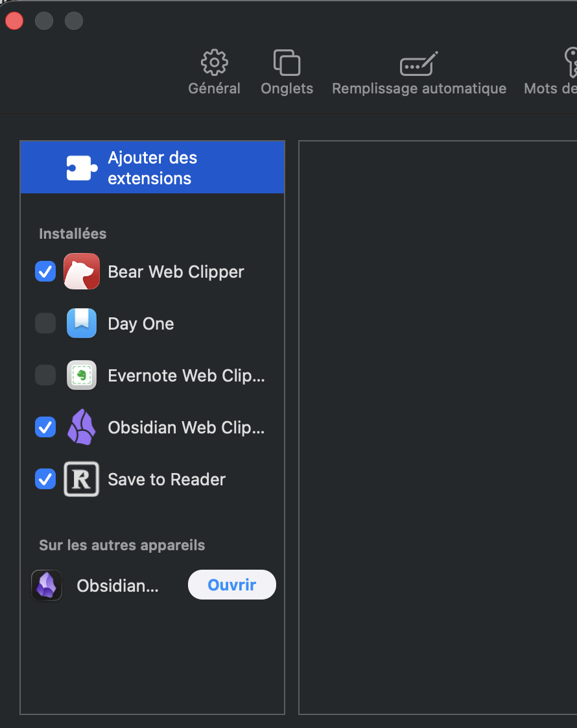The width and height of the screenshot is (577, 728).
Task: Click the Bear Web Clipper icon
Action: (x=82, y=271)
